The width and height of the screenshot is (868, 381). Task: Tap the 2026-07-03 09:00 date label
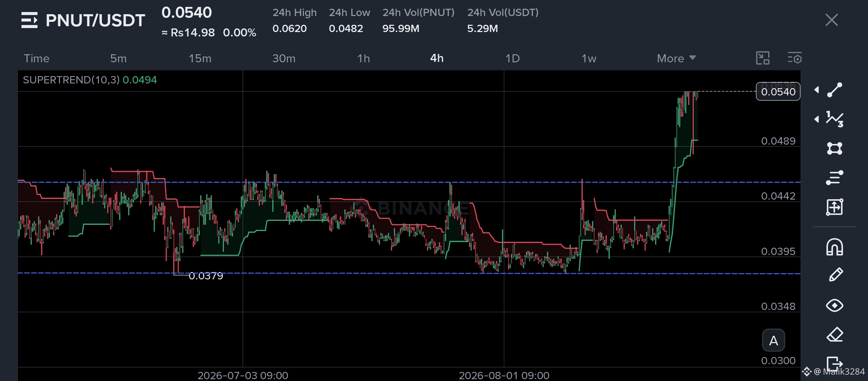(243, 375)
